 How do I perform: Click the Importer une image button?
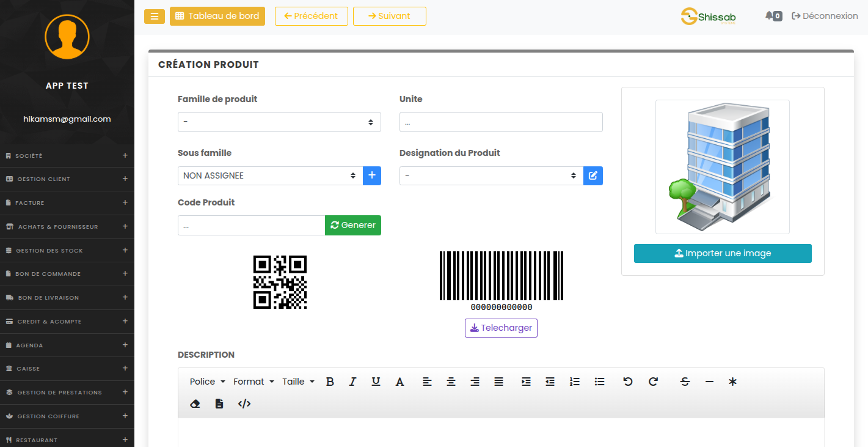coord(723,253)
